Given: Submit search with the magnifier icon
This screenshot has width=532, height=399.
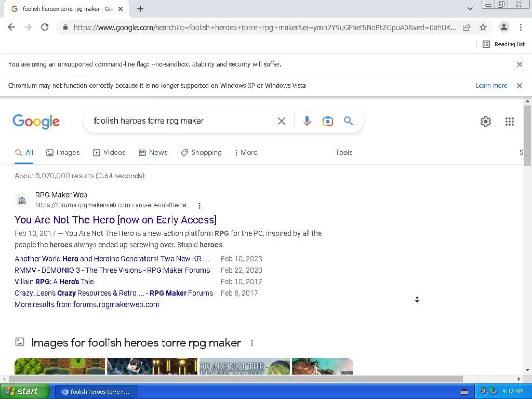Looking at the screenshot, I should 348,121.
